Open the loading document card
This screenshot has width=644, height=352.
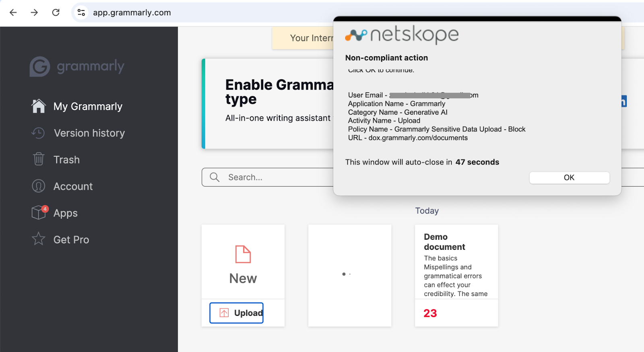(x=350, y=275)
